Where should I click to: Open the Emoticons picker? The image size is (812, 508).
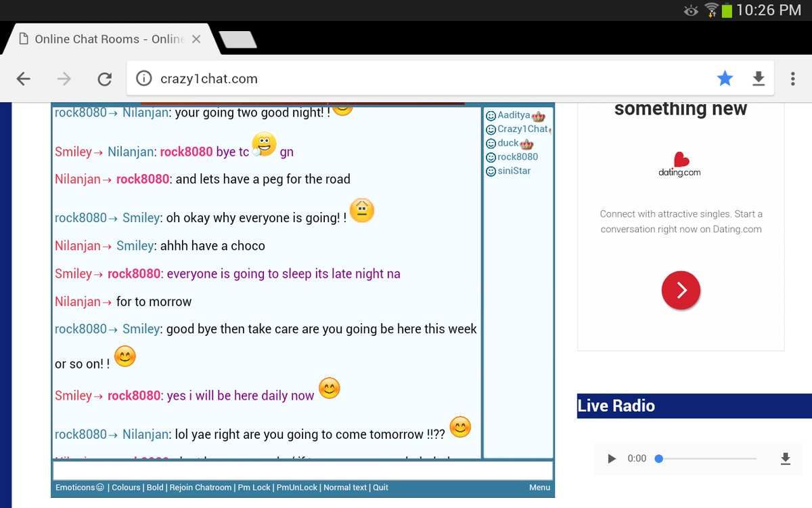tap(79, 488)
